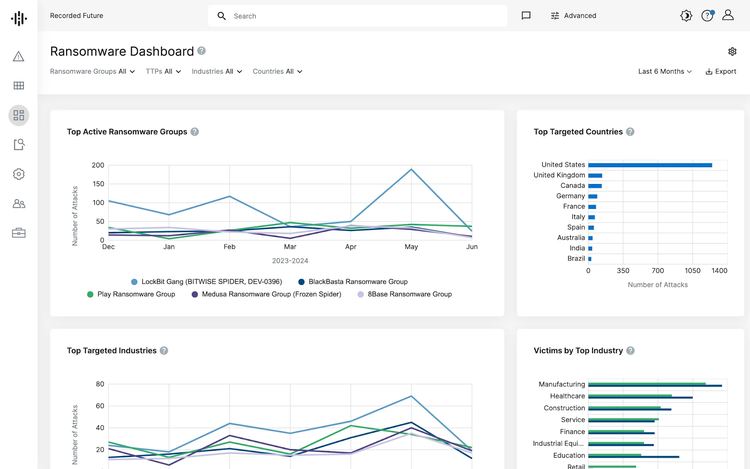The height and width of the screenshot is (469, 750).
Task: Open the user profile icon
Action: (x=728, y=15)
